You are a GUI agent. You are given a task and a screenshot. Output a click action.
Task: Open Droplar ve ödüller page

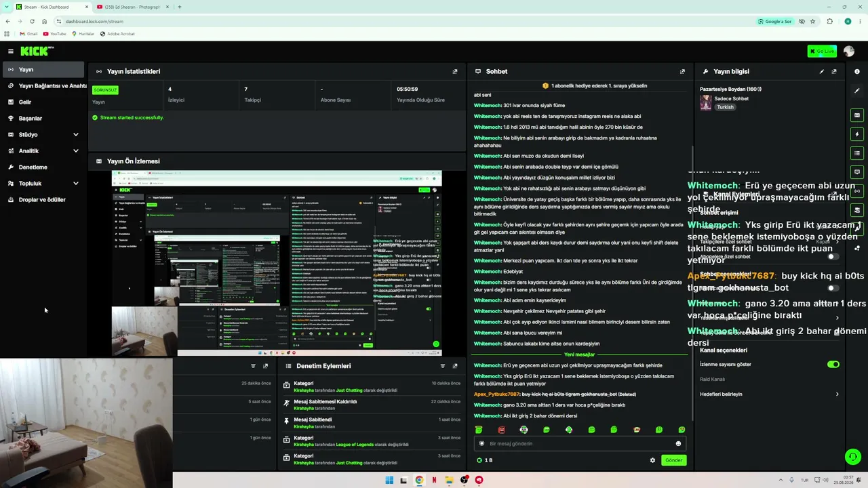43,200
